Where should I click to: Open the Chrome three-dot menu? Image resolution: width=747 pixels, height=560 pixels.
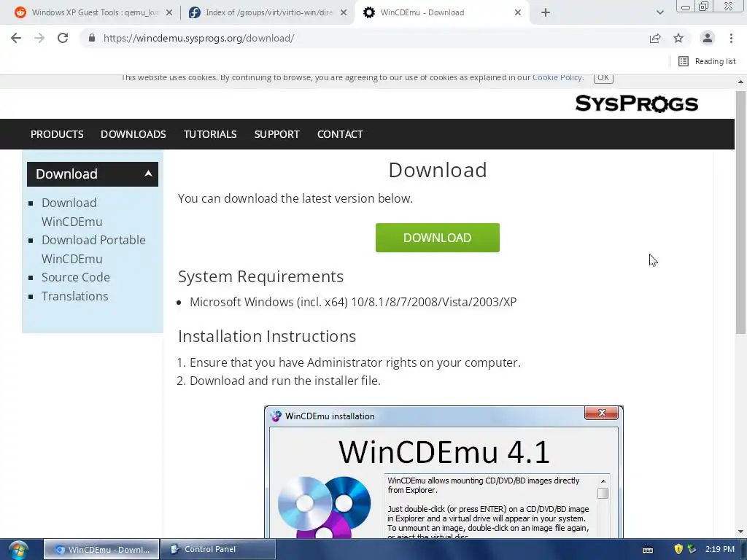tap(731, 38)
